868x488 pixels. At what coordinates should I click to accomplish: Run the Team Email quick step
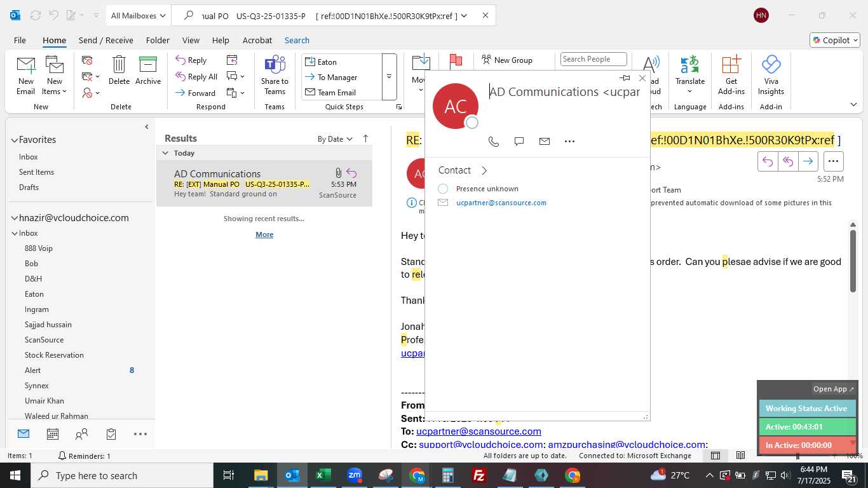[x=342, y=92]
